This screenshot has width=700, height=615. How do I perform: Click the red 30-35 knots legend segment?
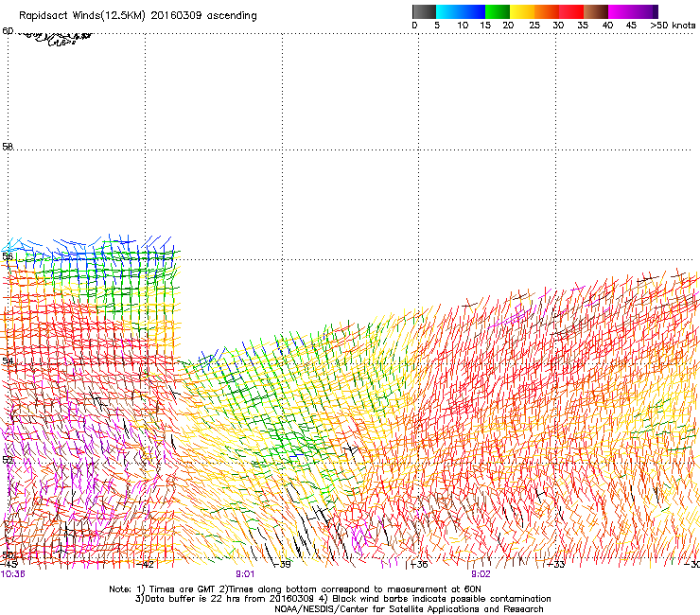(x=571, y=11)
